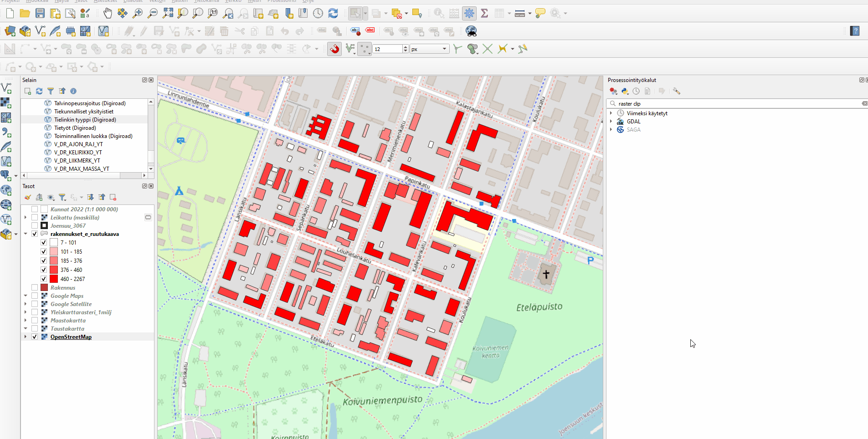Toggle the snapping magnet icon
Image resolution: width=868 pixels, height=439 pixels.
(334, 49)
